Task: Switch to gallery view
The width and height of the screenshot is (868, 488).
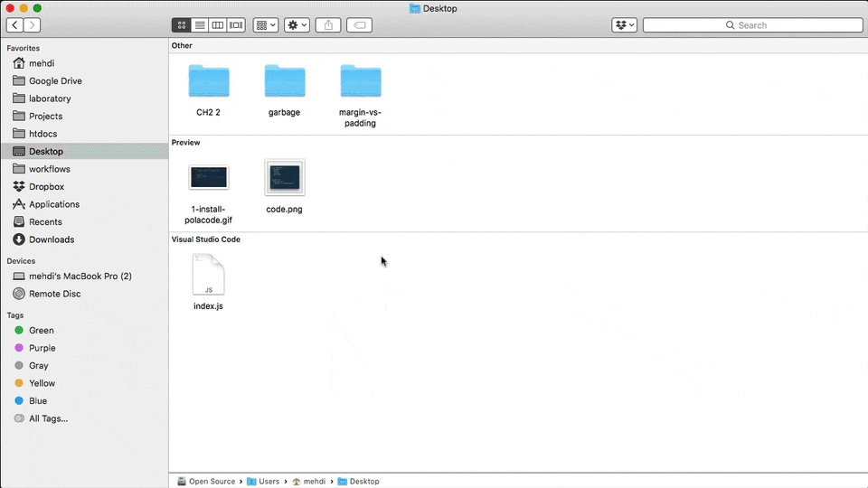Action: point(236,25)
